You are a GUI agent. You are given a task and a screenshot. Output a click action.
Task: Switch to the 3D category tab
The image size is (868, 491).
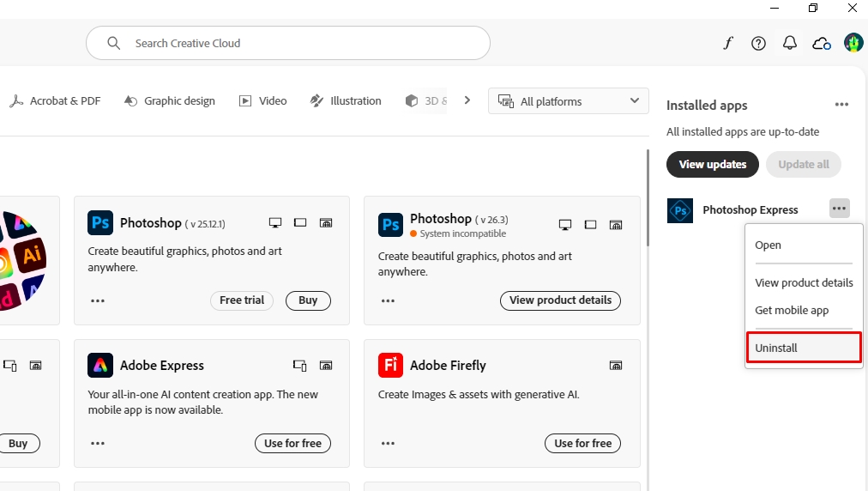click(426, 100)
